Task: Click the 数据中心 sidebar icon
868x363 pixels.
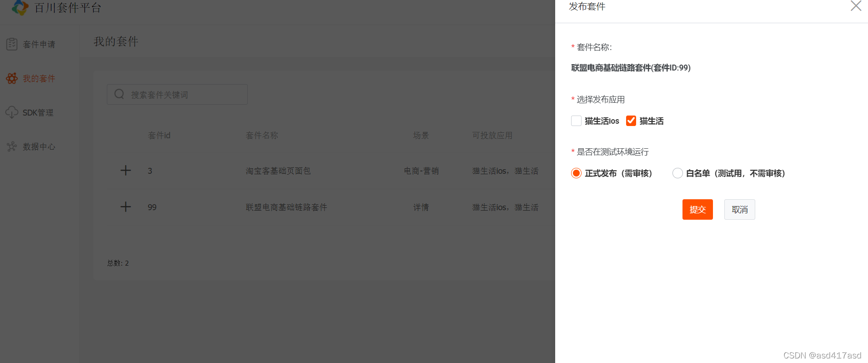Action: click(12, 146)
